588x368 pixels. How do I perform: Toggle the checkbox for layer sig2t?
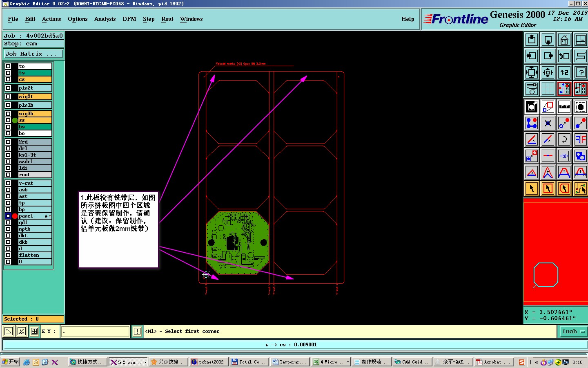click(x=8, y=96)
